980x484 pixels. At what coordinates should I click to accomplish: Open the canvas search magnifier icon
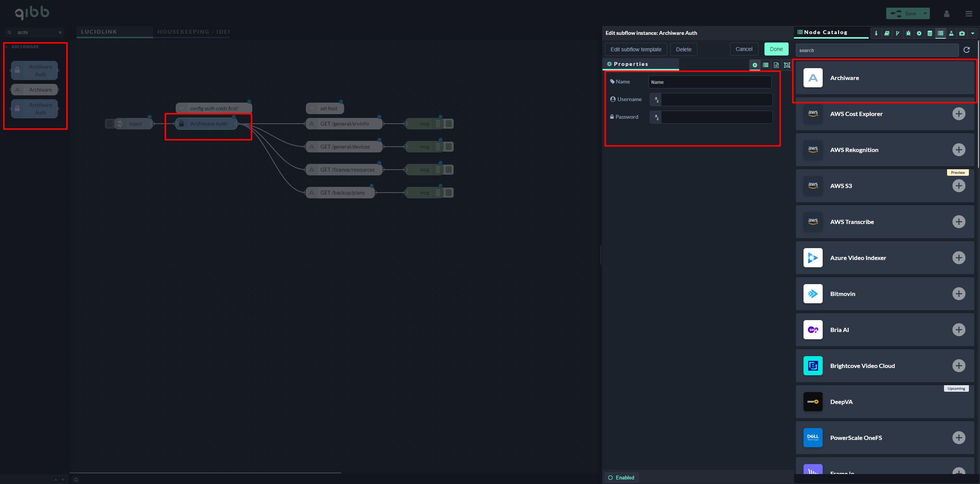pyautogui.click(x=76, y=480)
